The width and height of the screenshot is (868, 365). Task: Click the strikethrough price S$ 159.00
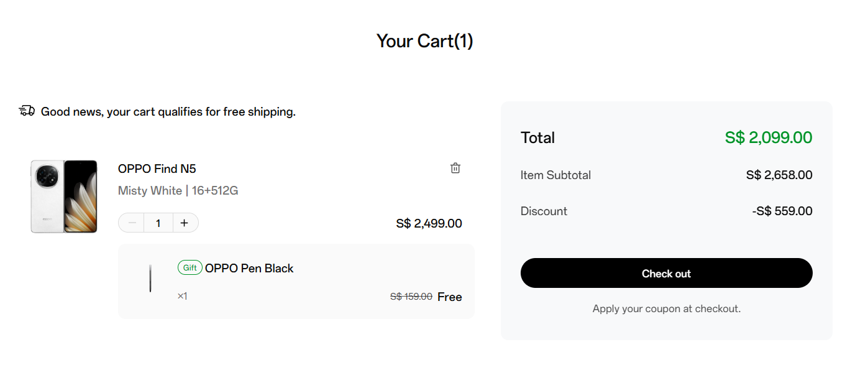(x=410, y=297)
